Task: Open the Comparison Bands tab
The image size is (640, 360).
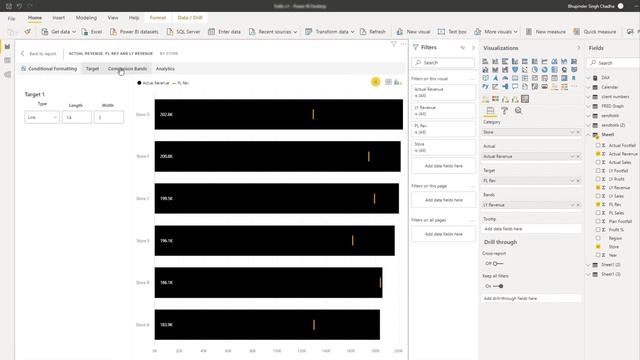Action: point(127,69)
